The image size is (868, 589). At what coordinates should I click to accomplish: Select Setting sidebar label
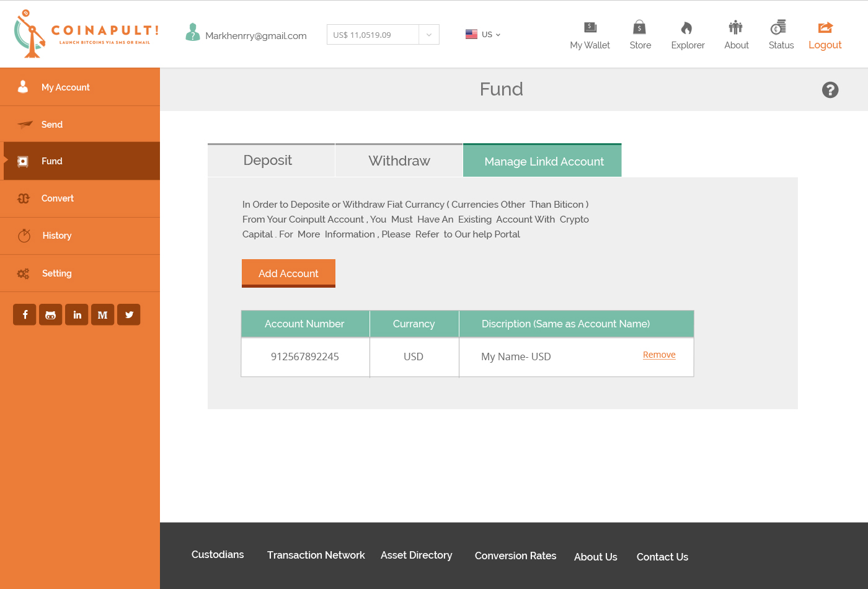pyautogui.click(x=57, y=273)
